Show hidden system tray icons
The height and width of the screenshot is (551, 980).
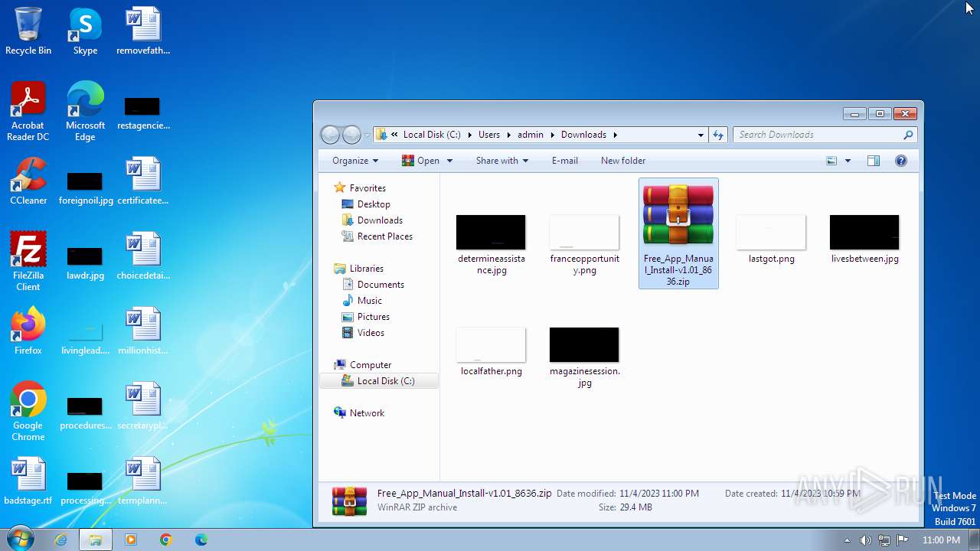click(x=847, y=540)
